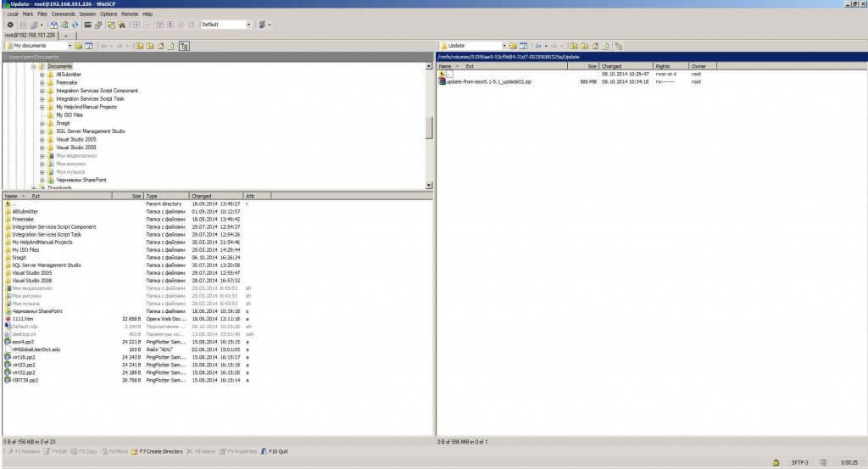Select the HMGlobalUserDict.adu file
Screen dimensions: 868x469
tap(36, 350)
